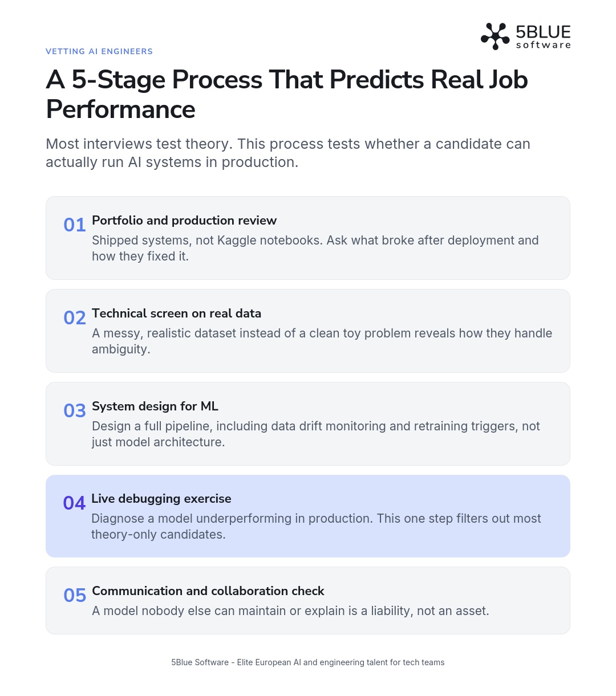Click Communication and collaboration check heading
This screenshot has height=696, width=616.
pyautogui.click(x=208, y=591)
